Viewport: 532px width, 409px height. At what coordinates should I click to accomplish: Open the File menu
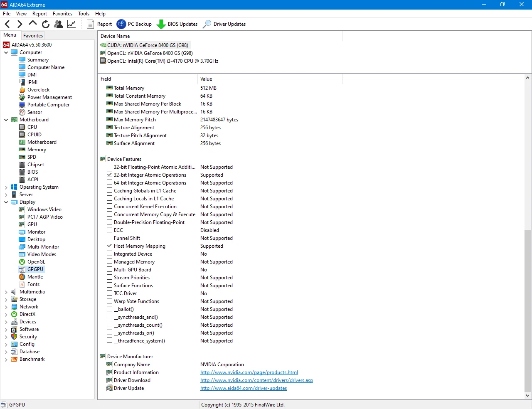(x=7, y=14)
